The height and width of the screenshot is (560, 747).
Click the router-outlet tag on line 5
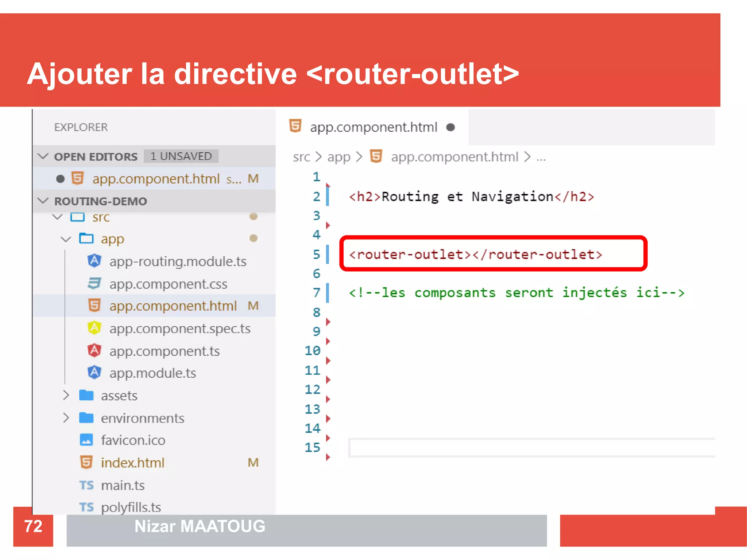tap(476, 254)
